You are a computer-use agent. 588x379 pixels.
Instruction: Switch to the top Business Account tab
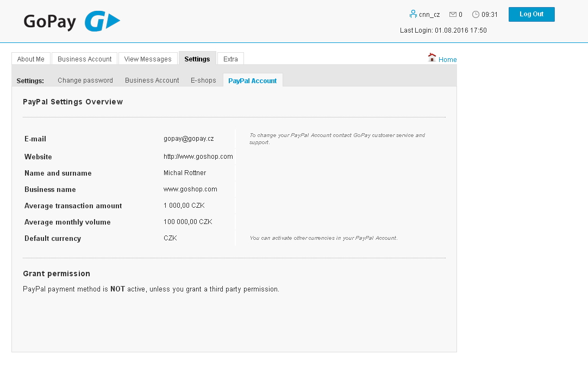[x=84, y=59]
